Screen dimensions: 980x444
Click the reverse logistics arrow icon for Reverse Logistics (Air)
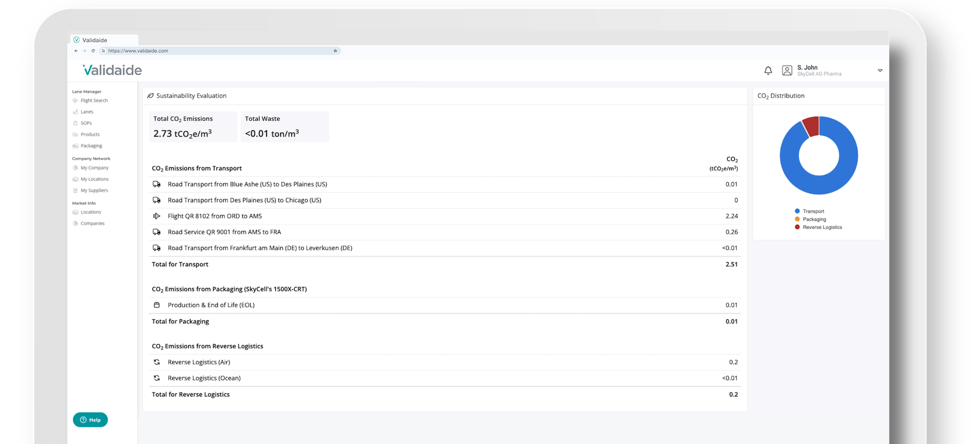[157, 362]
